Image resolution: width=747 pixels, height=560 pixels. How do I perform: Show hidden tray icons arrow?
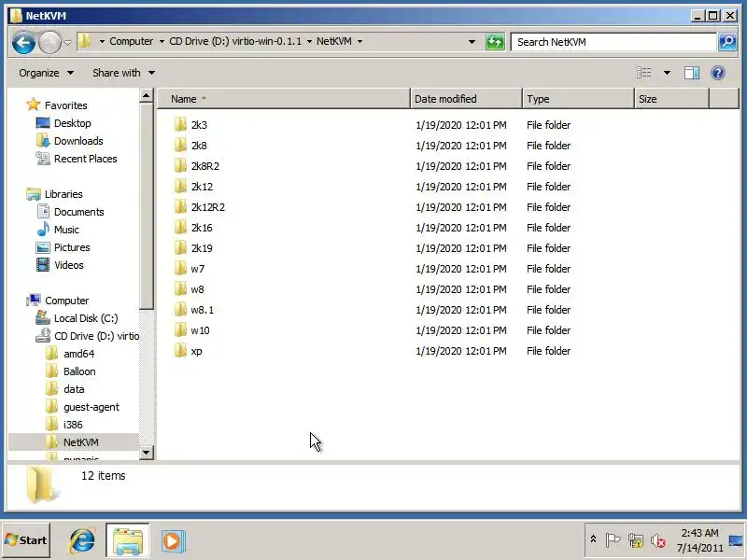(593, 539)
